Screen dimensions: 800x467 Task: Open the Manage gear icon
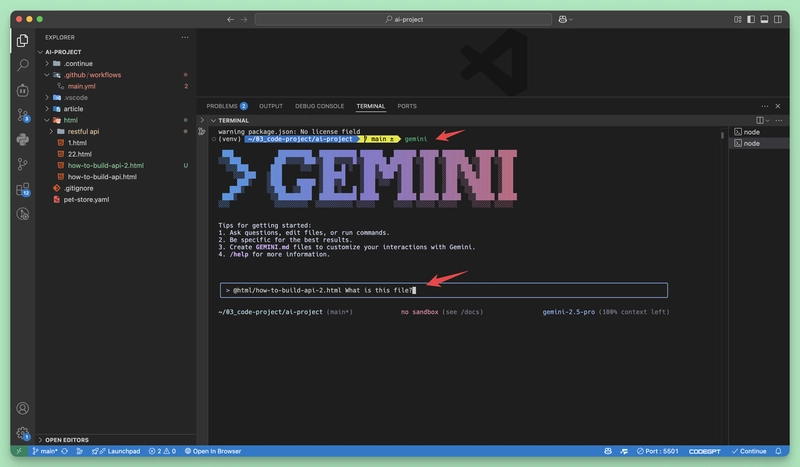22,433
